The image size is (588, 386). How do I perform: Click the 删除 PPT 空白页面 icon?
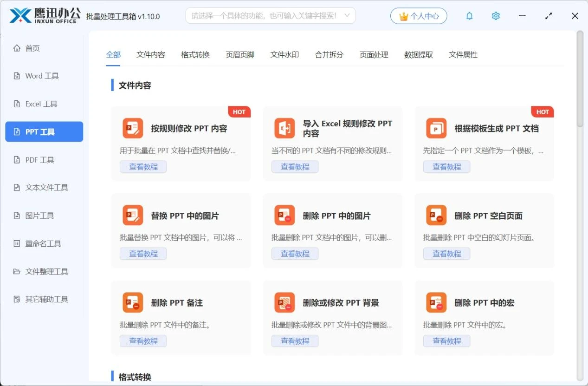(436, 216)
